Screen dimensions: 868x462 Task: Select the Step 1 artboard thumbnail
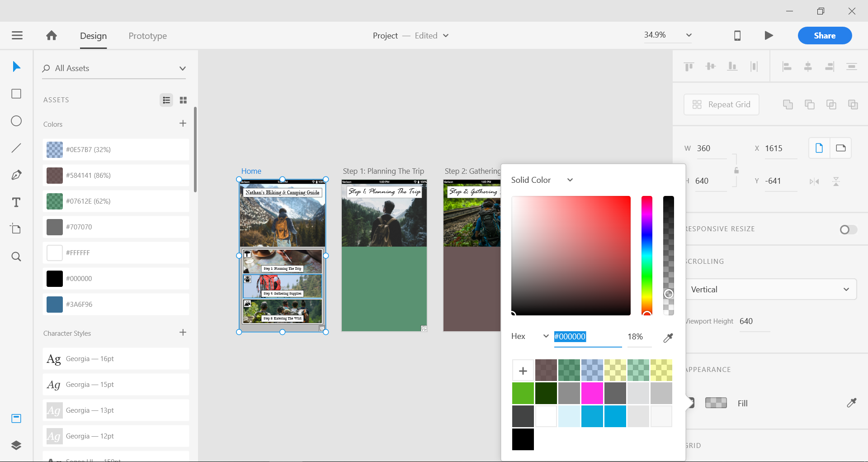coord(384,256)
